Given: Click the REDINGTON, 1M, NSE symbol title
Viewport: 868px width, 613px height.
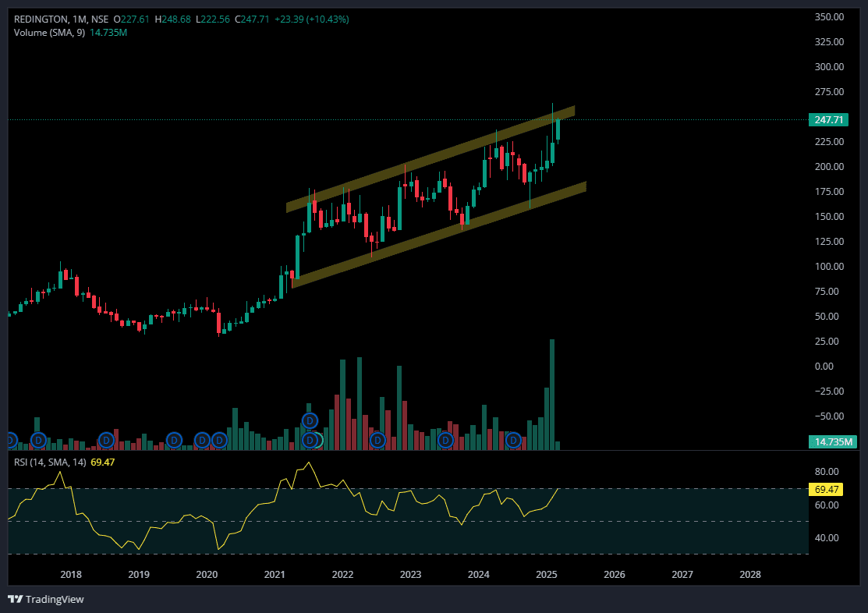Looking at the screenshot, I should tap(61, 19).
